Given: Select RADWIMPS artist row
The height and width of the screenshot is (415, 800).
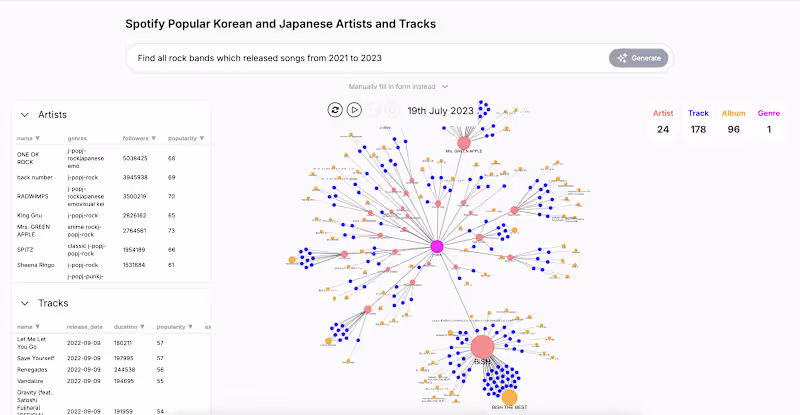Looking at the screenshot, I should (x=111, y=197).
